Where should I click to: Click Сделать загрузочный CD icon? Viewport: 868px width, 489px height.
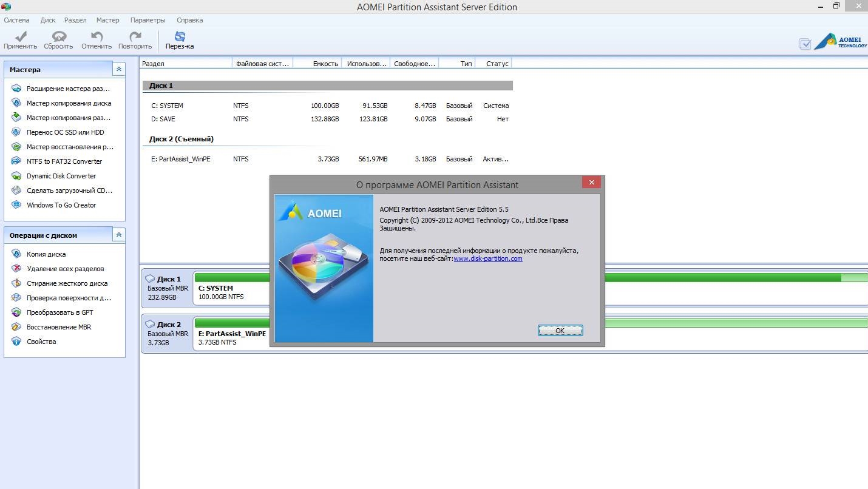click(x=16, y=191)
